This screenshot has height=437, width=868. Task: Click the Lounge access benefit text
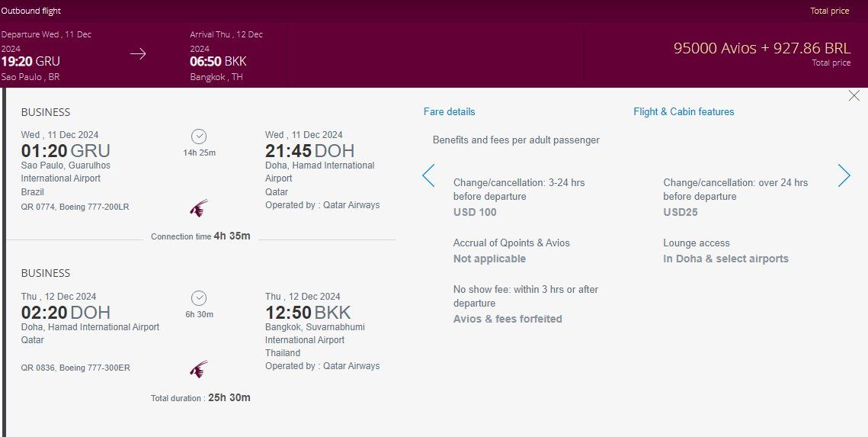pyautogui.click(x=697, y=243)
